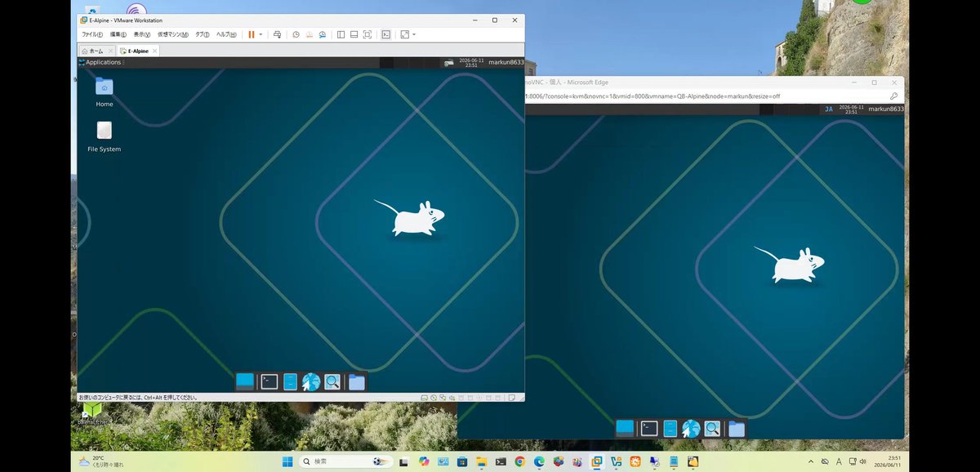Click the stretch guest display icon

404,34
